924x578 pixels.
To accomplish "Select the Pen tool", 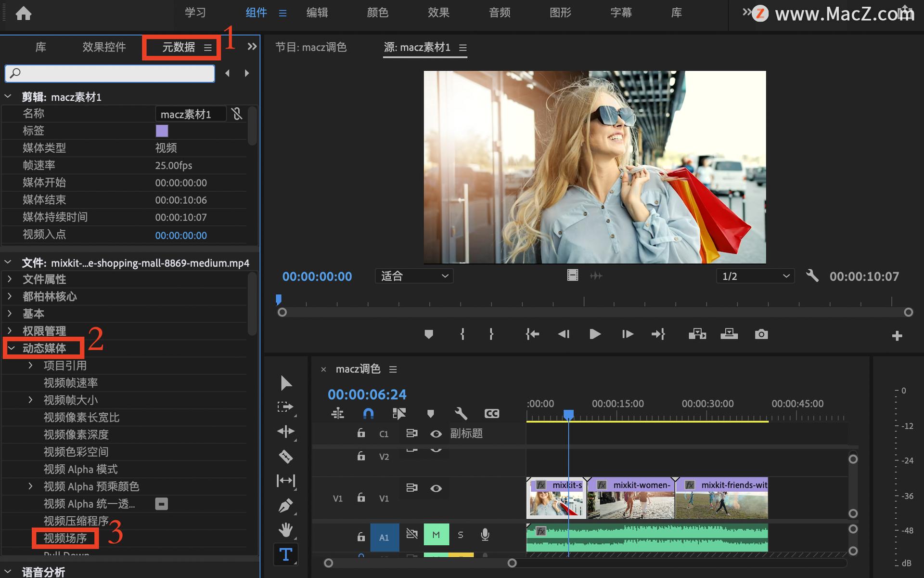I will (286, 505).
